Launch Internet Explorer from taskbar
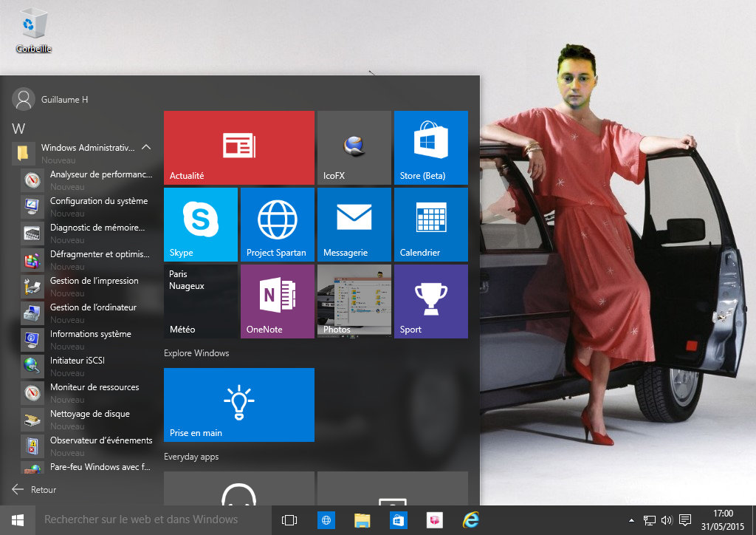 point(470,520)
